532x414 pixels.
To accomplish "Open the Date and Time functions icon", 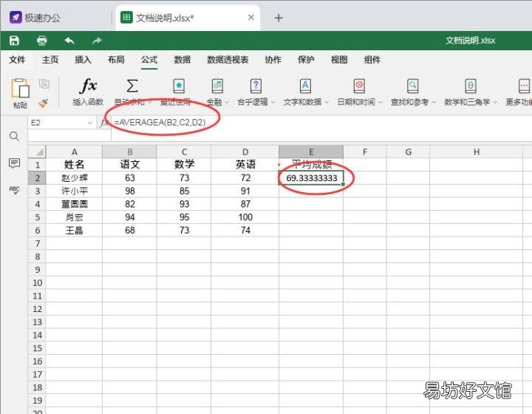I will 359,86.
